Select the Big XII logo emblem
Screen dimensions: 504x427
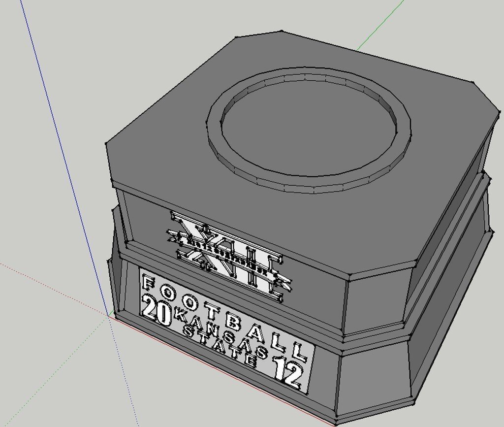point(229,256)
